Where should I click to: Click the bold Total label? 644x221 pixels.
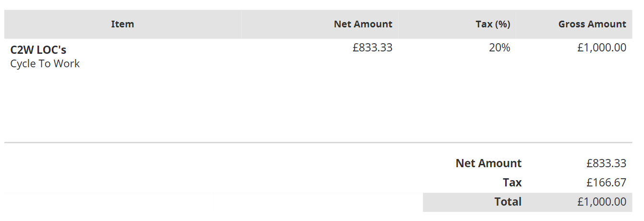[508, 202]
